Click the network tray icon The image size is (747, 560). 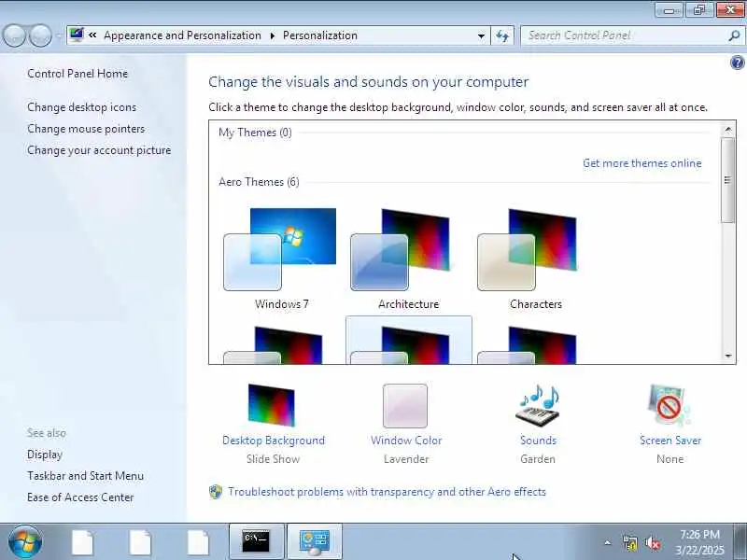click(x=629, y=543)
